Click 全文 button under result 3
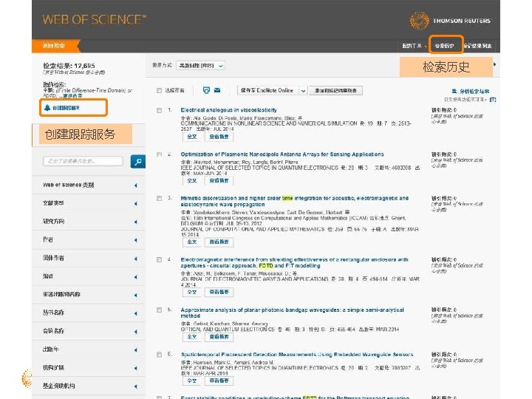 coord(192,242)
